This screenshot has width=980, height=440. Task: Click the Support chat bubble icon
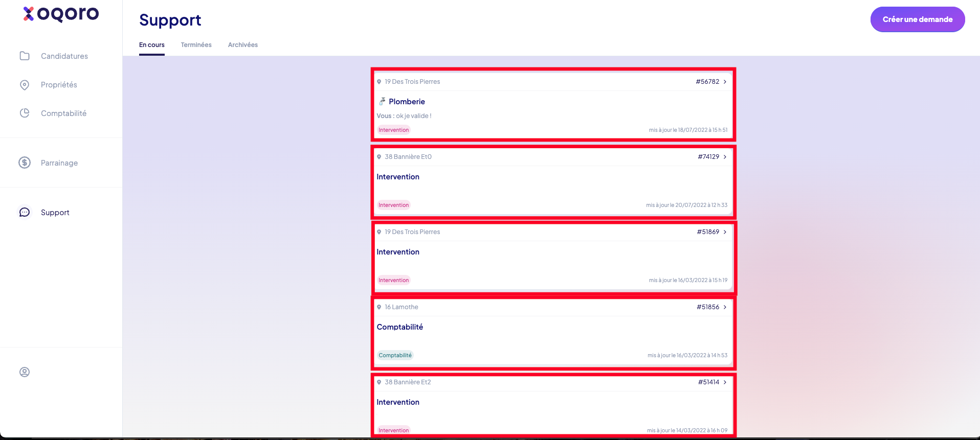tap(25, 212)
